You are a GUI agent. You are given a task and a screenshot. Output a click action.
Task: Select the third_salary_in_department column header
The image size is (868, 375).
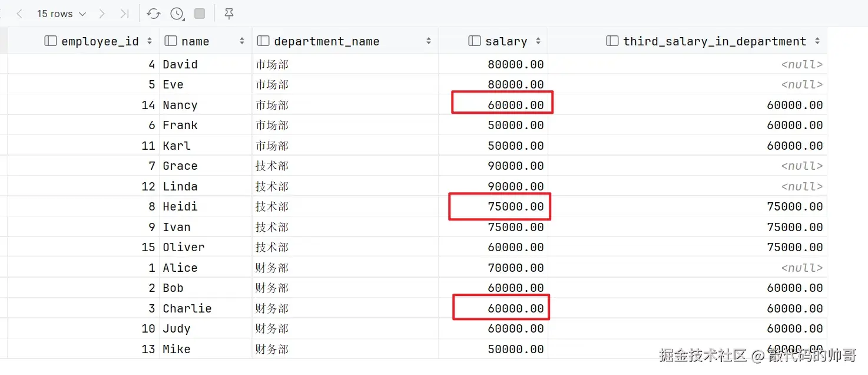pyautogui.click(x=687, y=41)
